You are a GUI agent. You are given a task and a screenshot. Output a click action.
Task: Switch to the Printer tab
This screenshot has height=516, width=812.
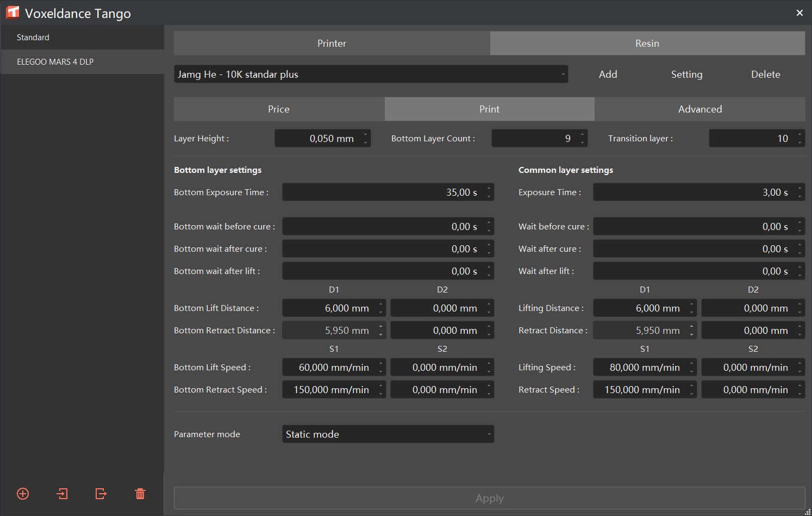332,43
